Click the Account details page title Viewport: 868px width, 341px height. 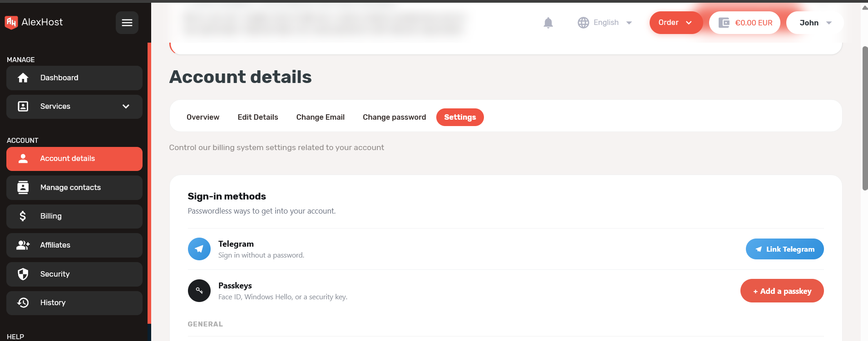pyautogui.click(x=241, y=77)
